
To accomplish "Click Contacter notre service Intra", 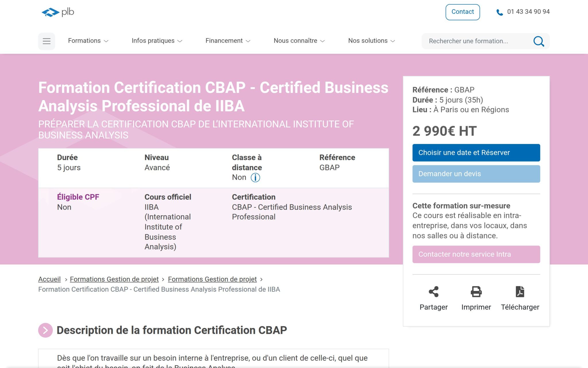I will pyautogui.click(x=476, y=254).
